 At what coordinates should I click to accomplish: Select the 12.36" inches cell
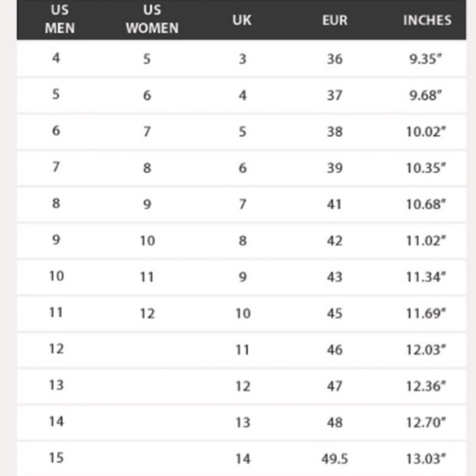(x=426, y=386)
